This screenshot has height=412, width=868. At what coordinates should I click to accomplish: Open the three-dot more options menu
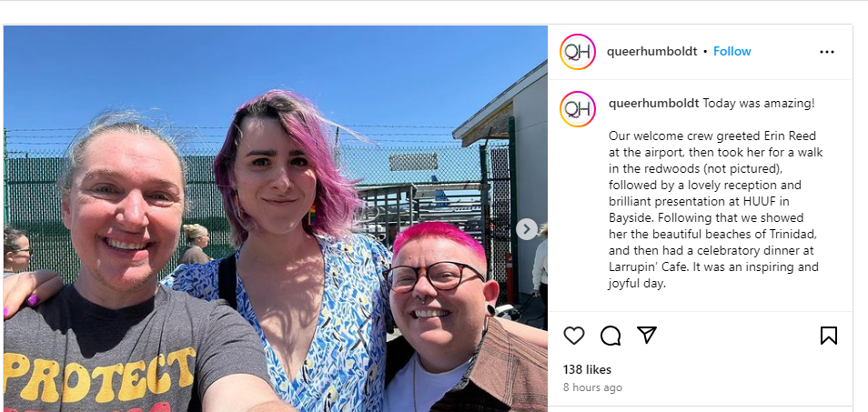click(826, 52)
